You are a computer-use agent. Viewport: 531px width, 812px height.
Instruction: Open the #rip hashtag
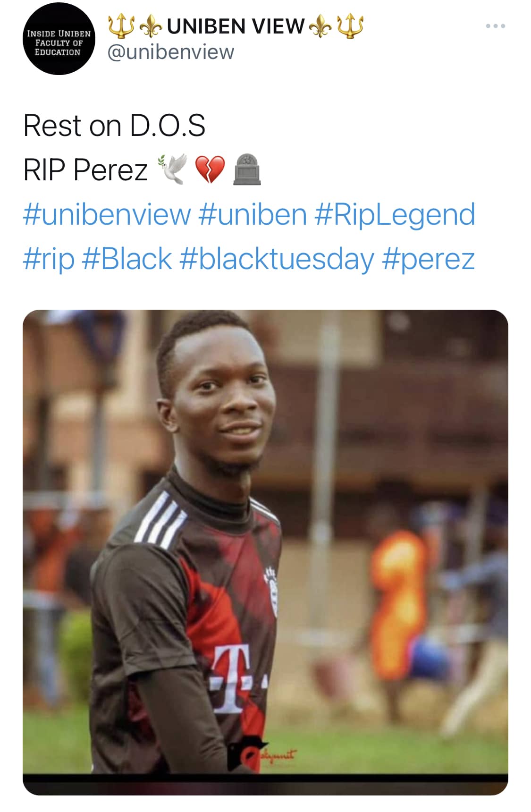pos(49,260)
